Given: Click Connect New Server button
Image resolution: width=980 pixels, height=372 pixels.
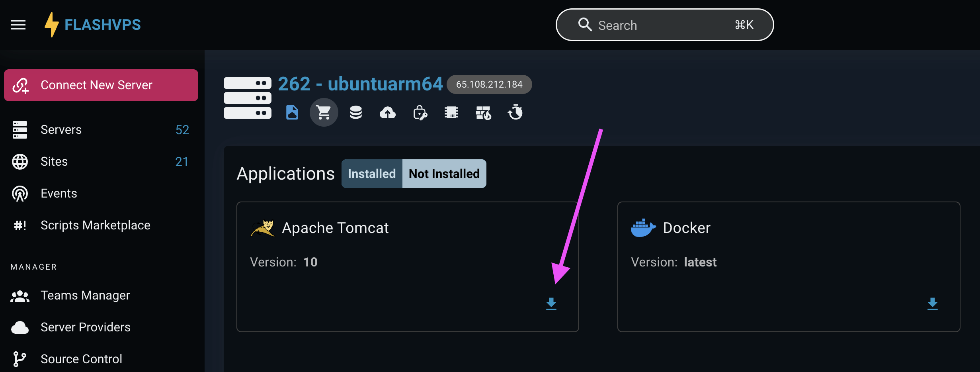Looking at the screenshot, I should click(101, 85).
